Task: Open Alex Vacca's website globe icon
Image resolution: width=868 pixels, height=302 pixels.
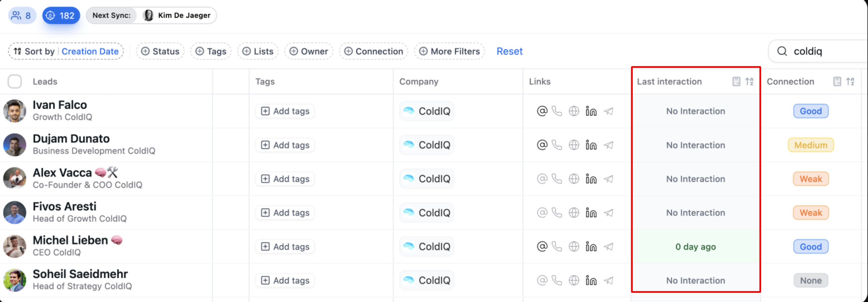Action: click(x=574, y=179)
